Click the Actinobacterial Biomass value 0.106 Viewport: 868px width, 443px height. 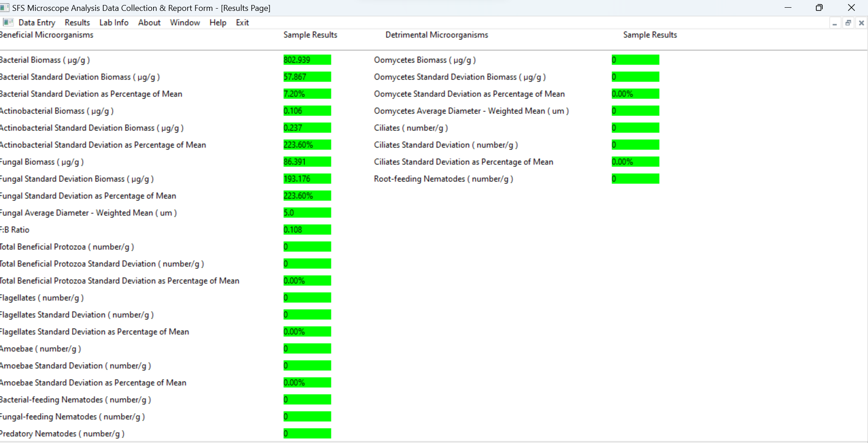(x=307, y=111)
